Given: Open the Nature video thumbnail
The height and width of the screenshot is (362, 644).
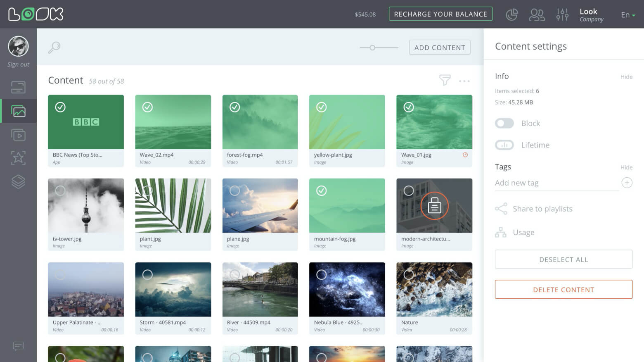Looking at the screenshot, I should coord(434,289).
